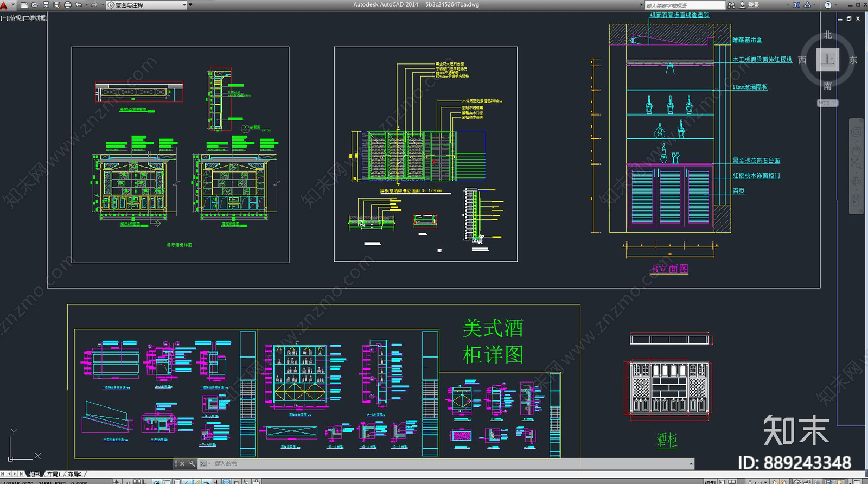This screenshot has height=484, width=868.
Task: Click the keyword search input field
Action: pyautogui.click(x=685, y=5)
